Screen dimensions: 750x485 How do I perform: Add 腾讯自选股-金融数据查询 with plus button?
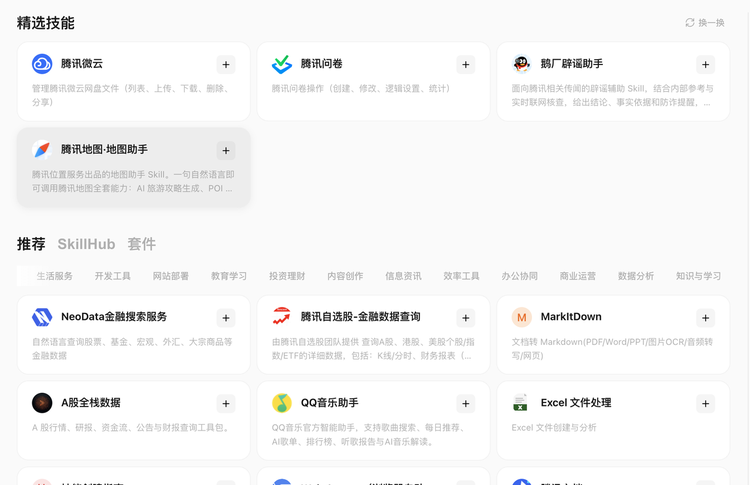pos(465,318)
